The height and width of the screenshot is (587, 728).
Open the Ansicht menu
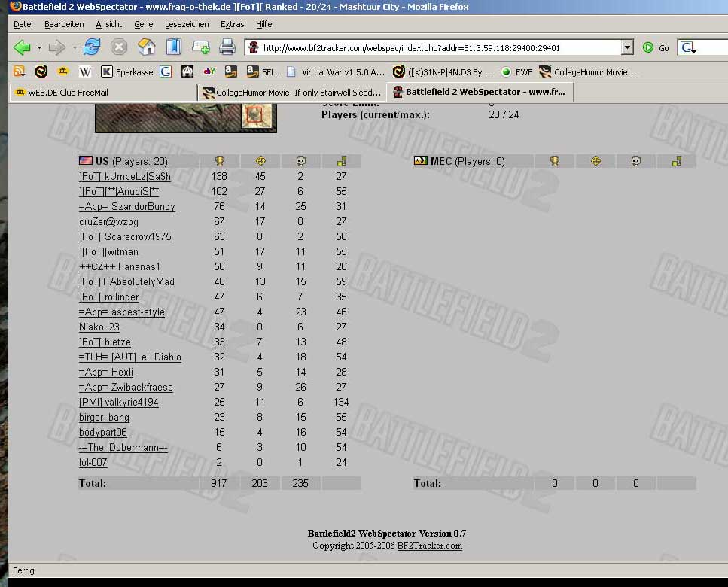click(109, 24)
